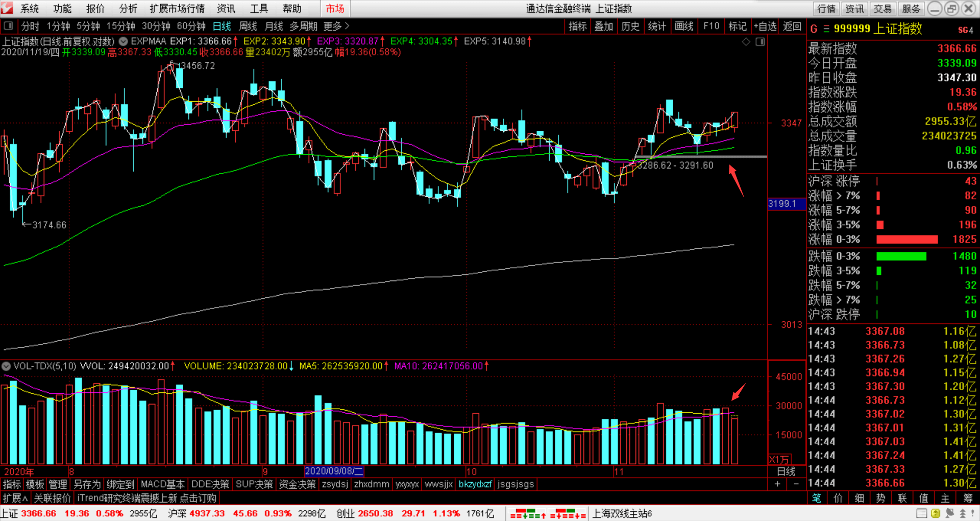This screenshot has height=521, width=980.
Task: Select the 资金决策 template
Action: click(x=298, y=484)
